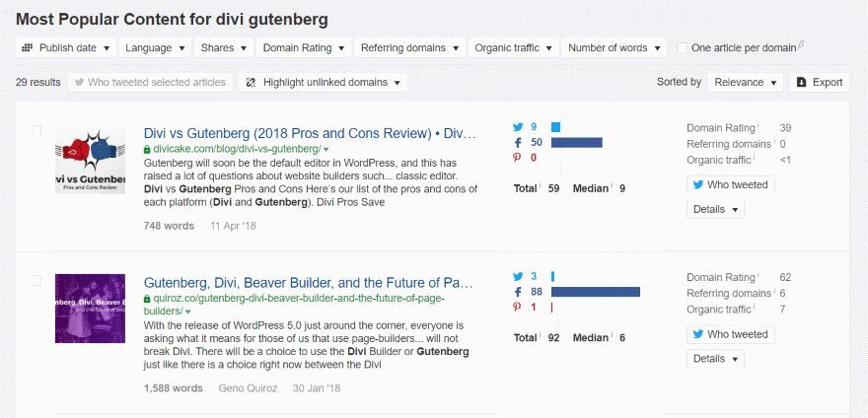Click Pinterest icon in the Divi vs Gutenberg result
This screenshot has width=868, height=418.
[518, 158]
